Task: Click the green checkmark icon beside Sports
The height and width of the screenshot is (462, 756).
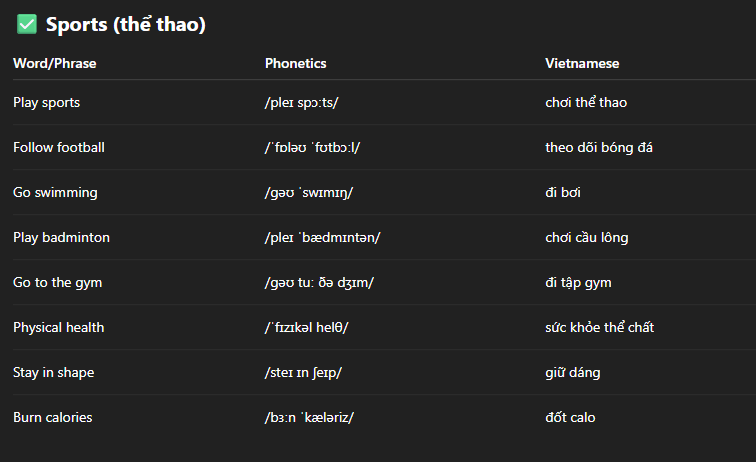Action: [x=27, y=24]
